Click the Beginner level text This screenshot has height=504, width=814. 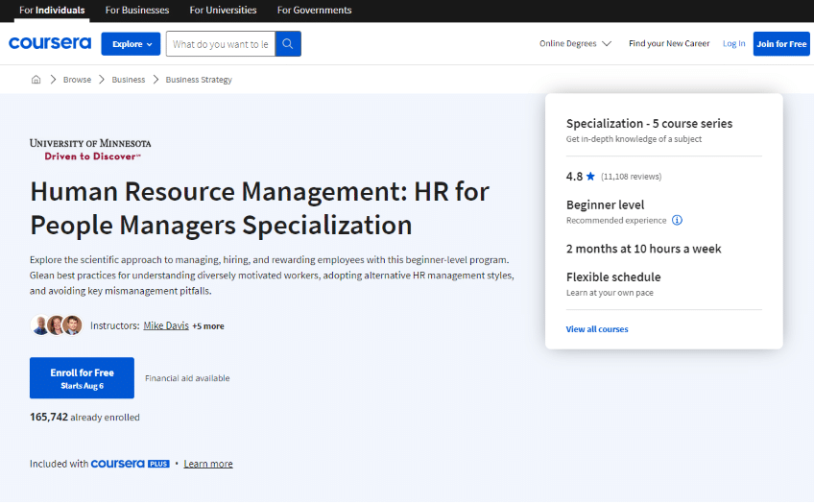click(x=606, y=205)
